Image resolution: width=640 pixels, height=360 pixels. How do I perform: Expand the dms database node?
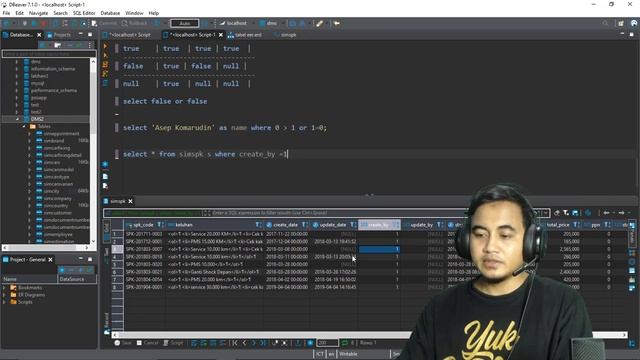(x=17, y=62)
